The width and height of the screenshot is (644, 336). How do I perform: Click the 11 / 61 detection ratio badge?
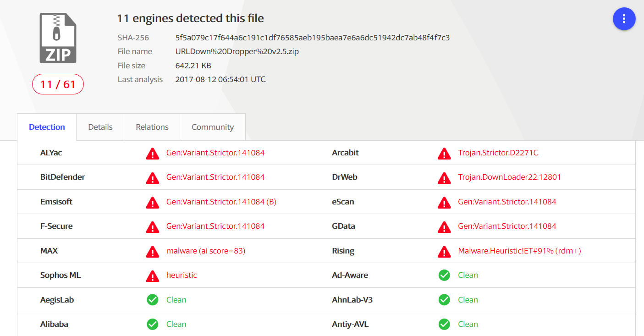click(58, 84)
